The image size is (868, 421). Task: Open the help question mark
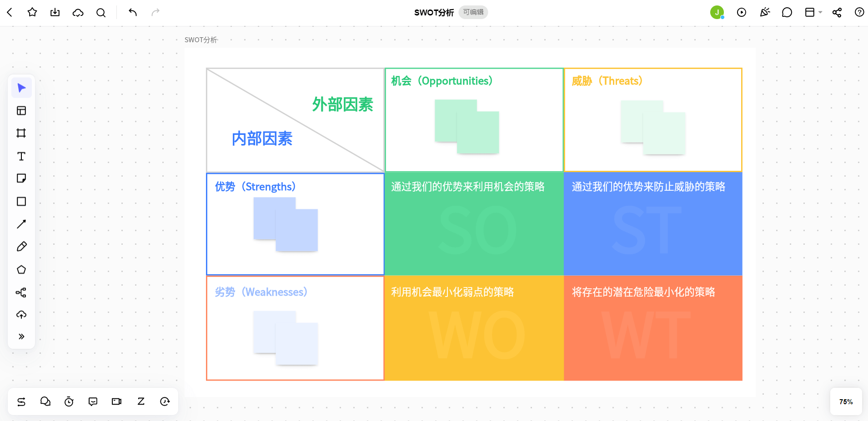point(859,12)
